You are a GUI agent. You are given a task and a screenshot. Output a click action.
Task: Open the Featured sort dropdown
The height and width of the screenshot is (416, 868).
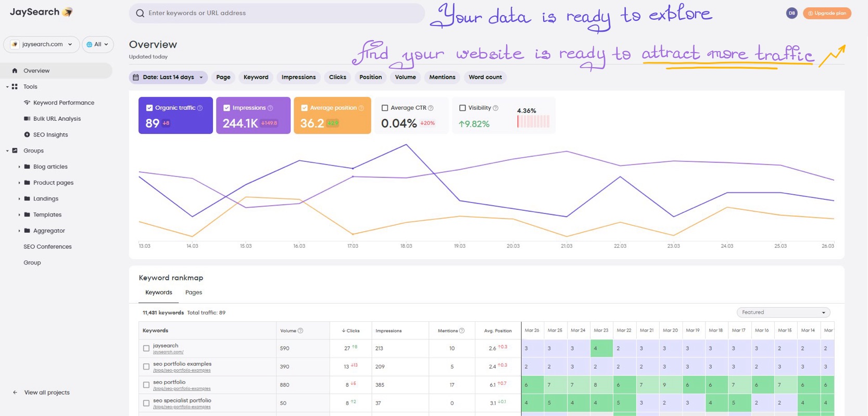pos(783,312)
